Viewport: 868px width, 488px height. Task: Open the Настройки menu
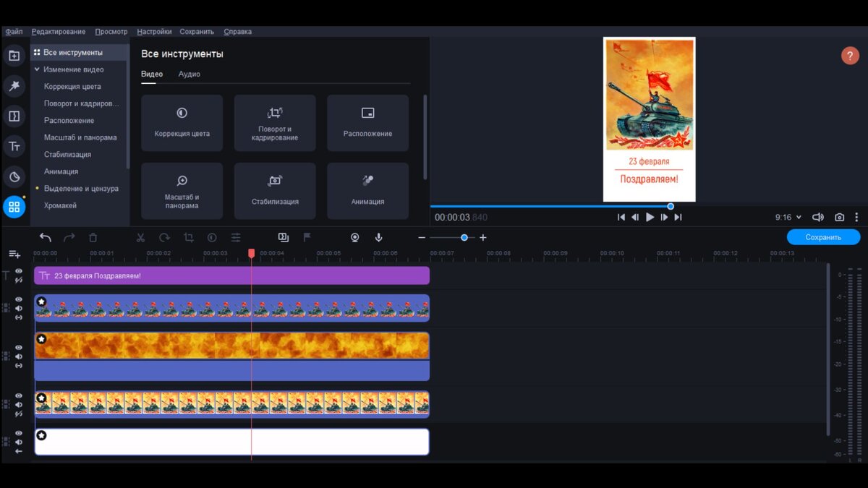click(154, 32)
